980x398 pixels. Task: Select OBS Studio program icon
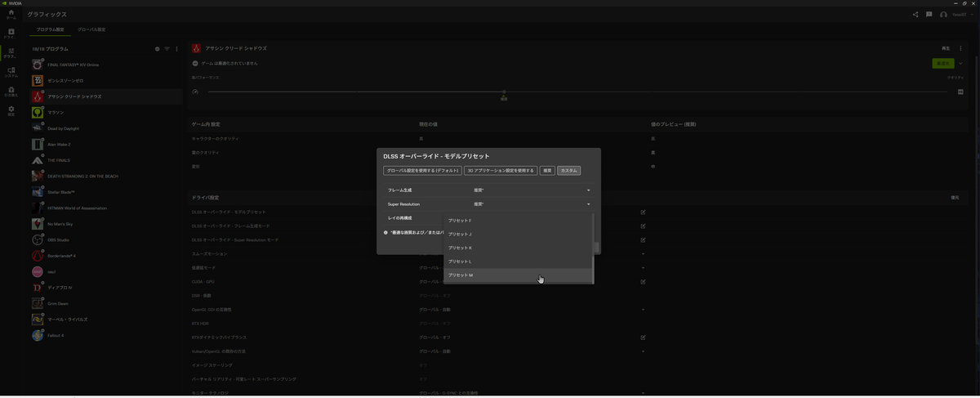click(38, 240)
